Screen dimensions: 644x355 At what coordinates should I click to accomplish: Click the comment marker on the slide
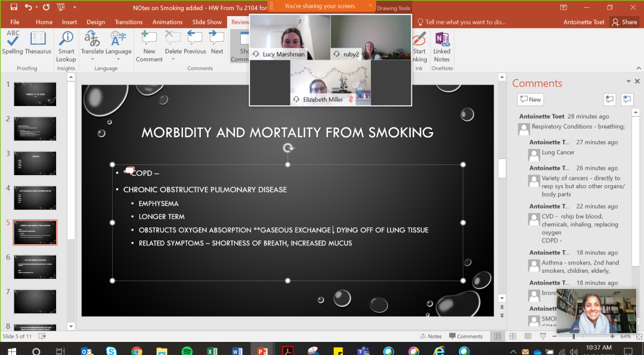click(130, 170)
